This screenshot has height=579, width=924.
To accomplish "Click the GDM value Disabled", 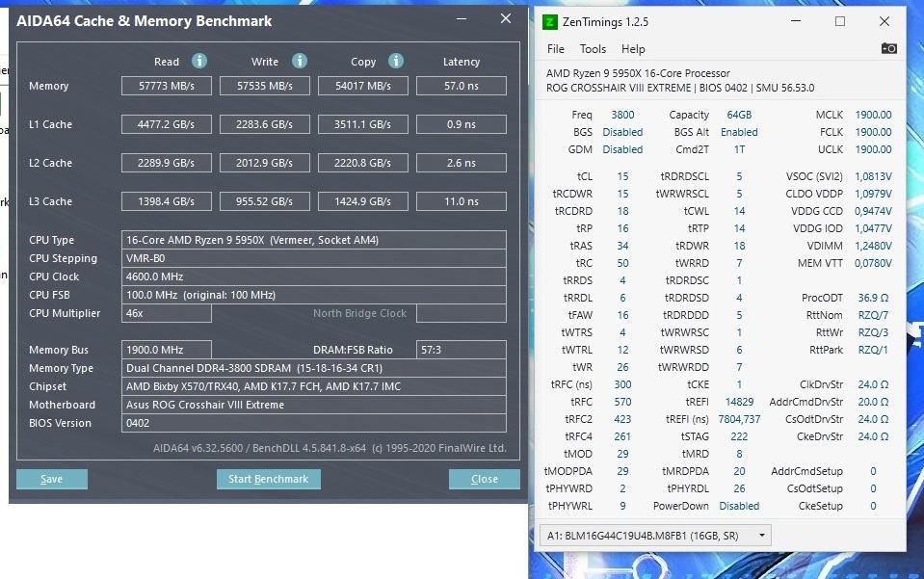I will (x=622, y=149).
